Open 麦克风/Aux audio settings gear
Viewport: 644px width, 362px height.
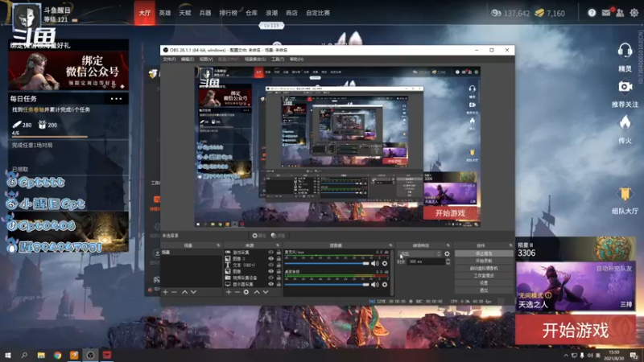coord(385,264)
